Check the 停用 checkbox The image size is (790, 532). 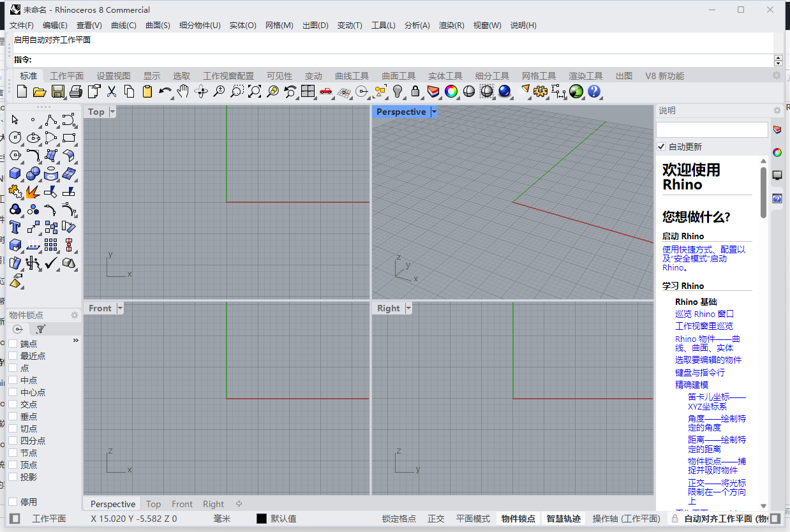pos(13,502)
